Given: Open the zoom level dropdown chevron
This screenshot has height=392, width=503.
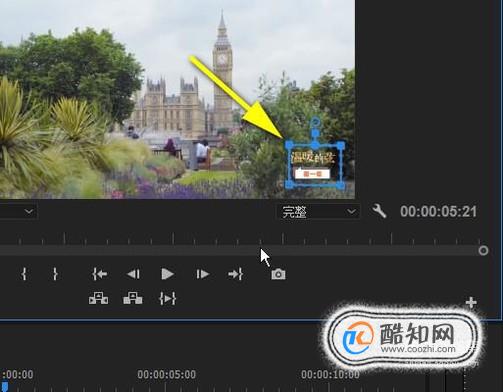Looking at the screenshot, I should [29, 212].
